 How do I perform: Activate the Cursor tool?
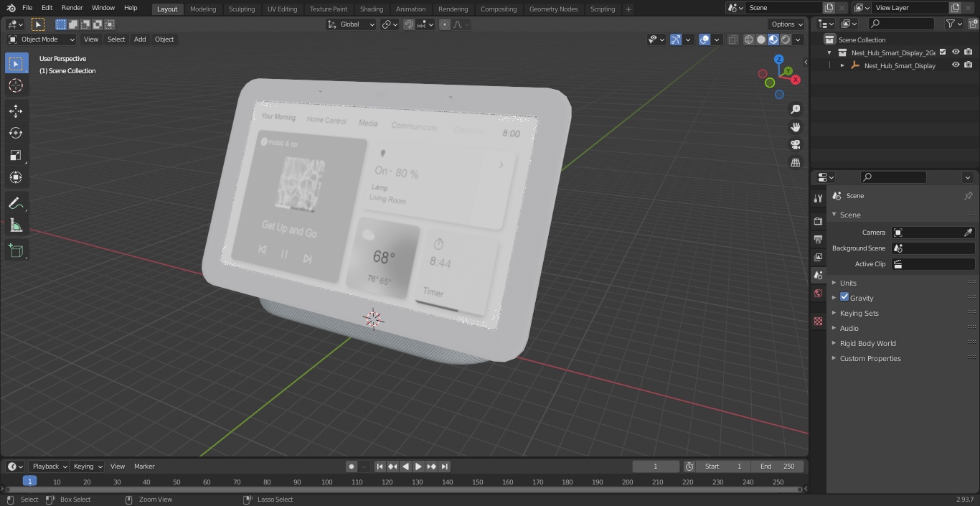point(16,85)
